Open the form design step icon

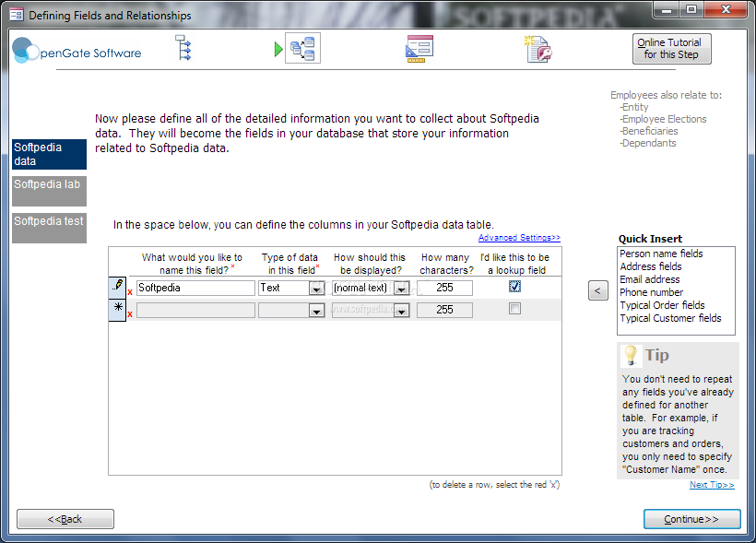[419, 48]
